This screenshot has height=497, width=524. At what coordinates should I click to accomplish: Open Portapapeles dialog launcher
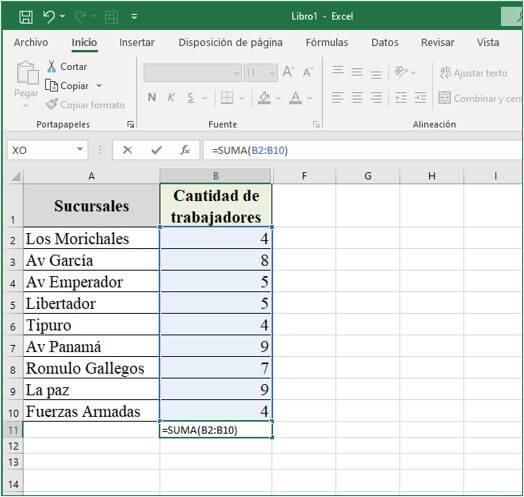[x=130, y=125]
